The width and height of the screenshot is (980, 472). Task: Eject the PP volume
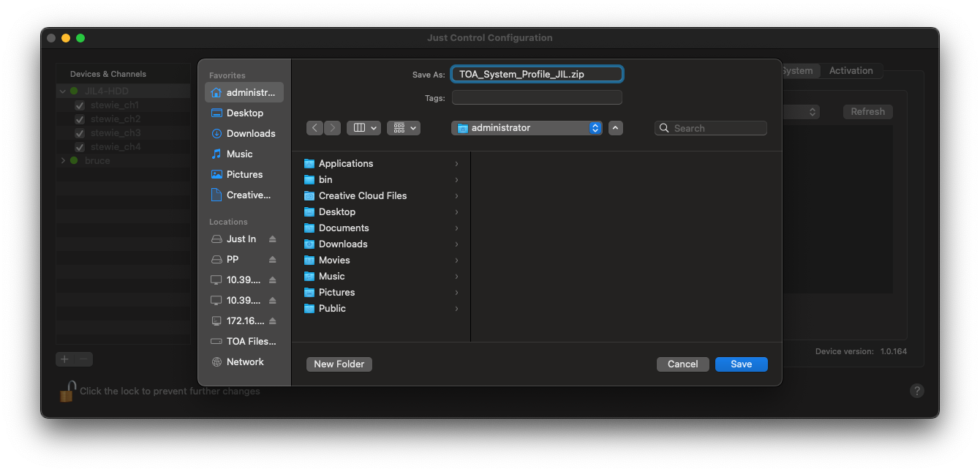[x=273, y=260]
